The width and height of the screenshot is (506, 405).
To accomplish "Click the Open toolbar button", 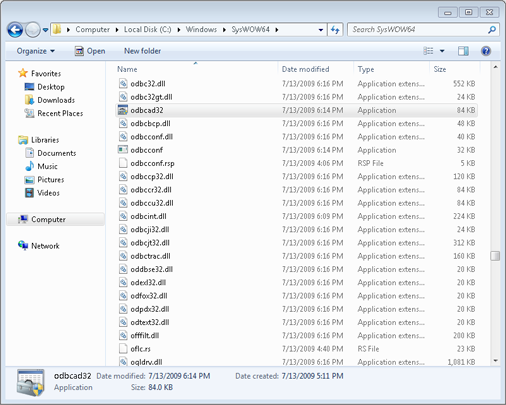I will pyautogui.click(x=90, y=51).
